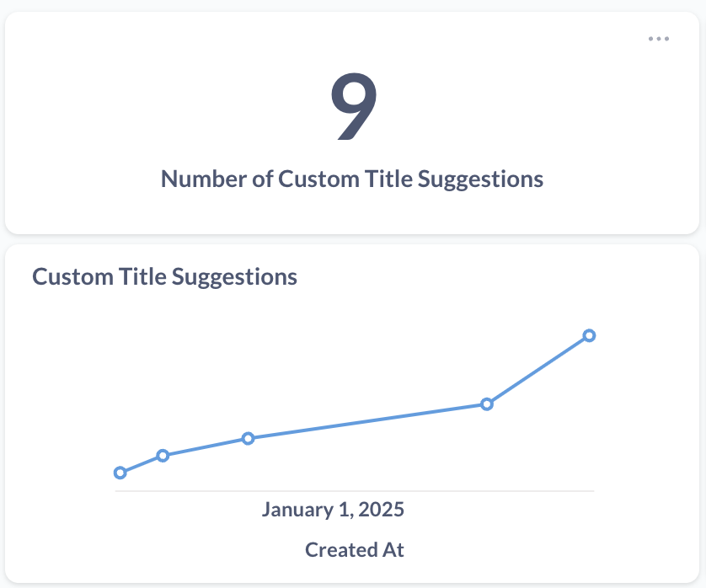This screenshot has height=588, width=706.
Task: Select the fourth data point on the line
Action: [x=486, y=404]
